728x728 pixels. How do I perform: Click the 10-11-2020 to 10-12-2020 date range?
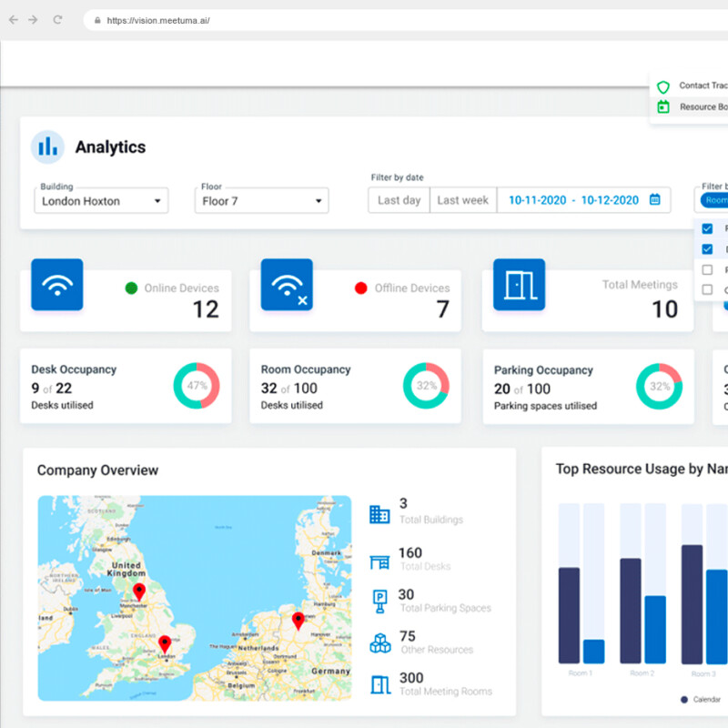coord(573,200)
